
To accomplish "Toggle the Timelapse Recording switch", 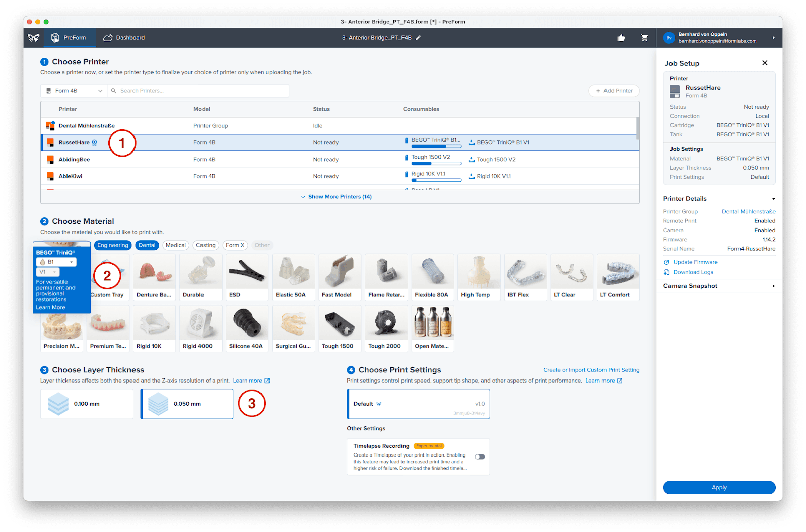I will click(480, 457).
